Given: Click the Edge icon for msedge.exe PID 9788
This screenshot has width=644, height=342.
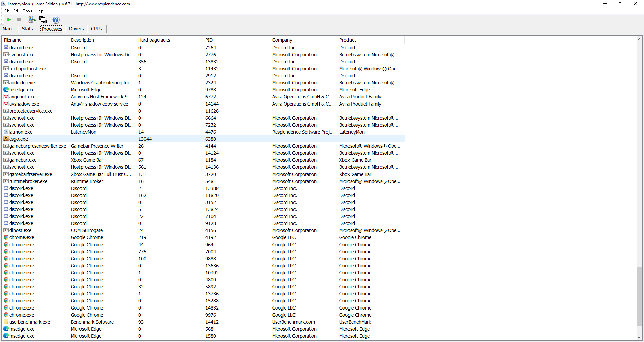Looking at the screenshot, I should click(6, 90).
